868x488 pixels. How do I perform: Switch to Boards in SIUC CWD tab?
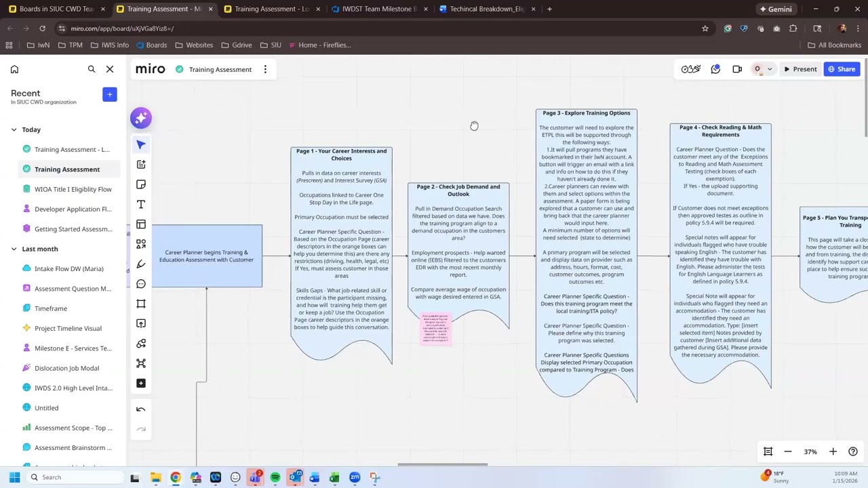(x=56, y=9)
